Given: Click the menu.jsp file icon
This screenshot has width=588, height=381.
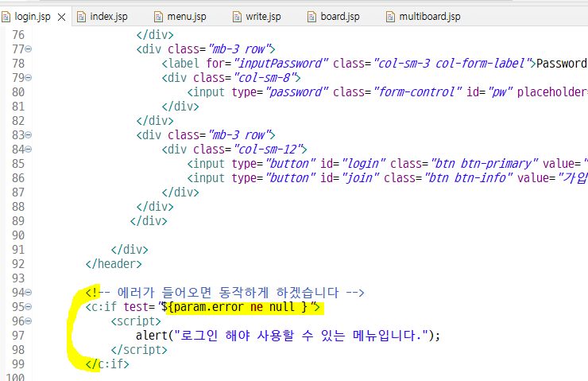Looking at the screenshot, I should pyautogui.click(x=159, y=17).
